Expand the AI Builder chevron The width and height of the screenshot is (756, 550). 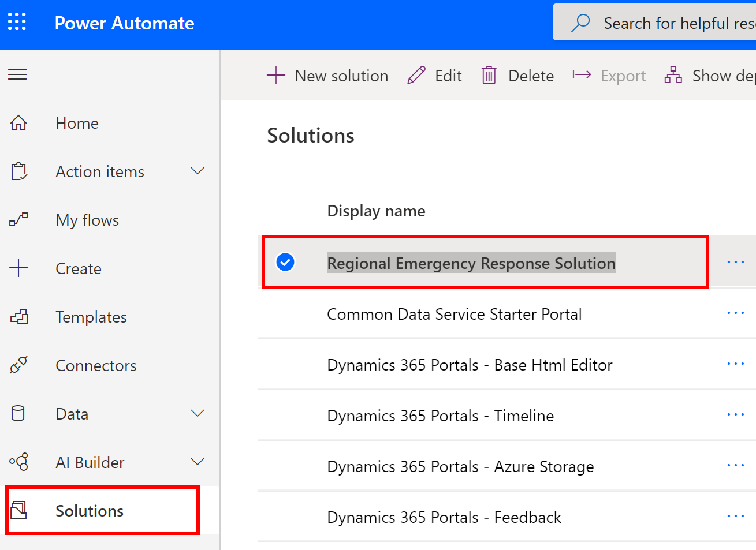198,462
